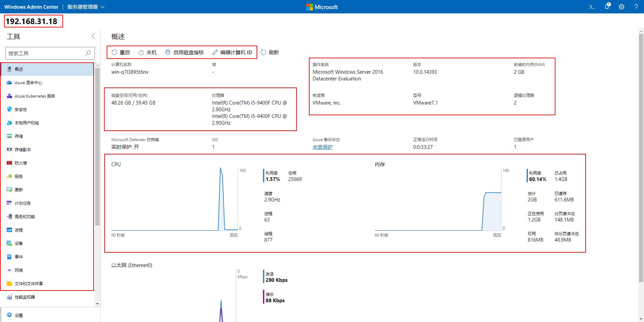Click the 防火墙 firewall icon
Screen dimensions: 644x322
(9, 163)
